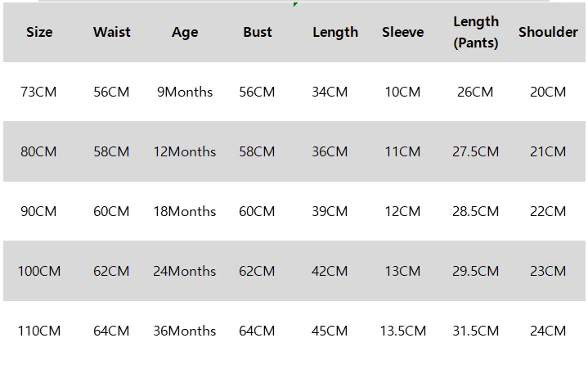The image size is (588, 365).
Task: Click the 110CM size cell
Action: 39,331
